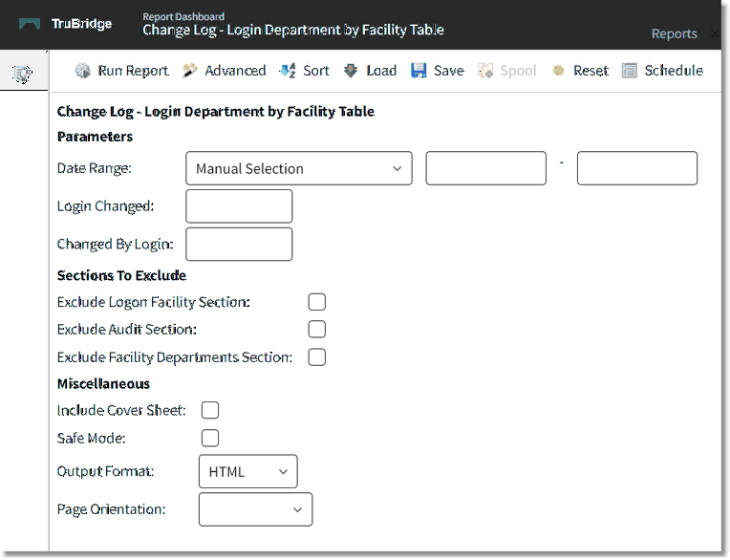Screen dimensions: 730x560
Task: Click the Reset toolbar icon
Action: pos(559,71)
